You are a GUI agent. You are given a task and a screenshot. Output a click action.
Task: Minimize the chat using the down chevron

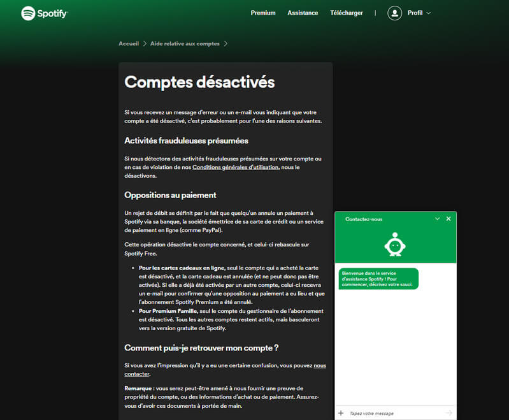437,219
